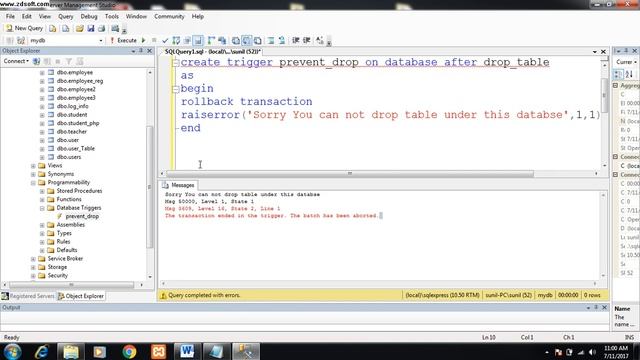Viewport: 640px width, 360px height.
Task: Open the Connect dropdown in Object Explorer
Action: coord(16,61)
